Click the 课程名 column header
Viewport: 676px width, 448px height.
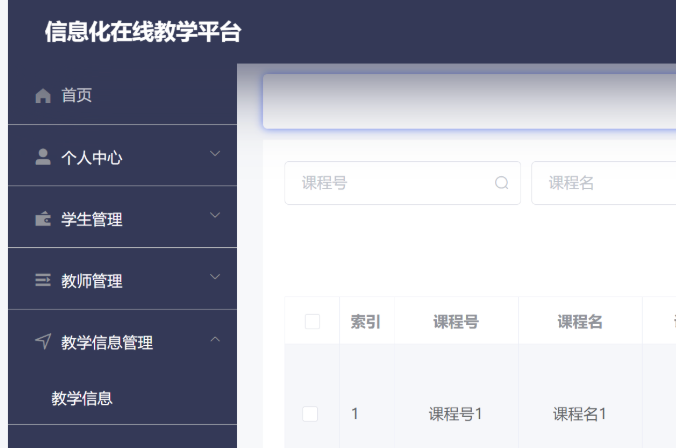pos(579,321)
